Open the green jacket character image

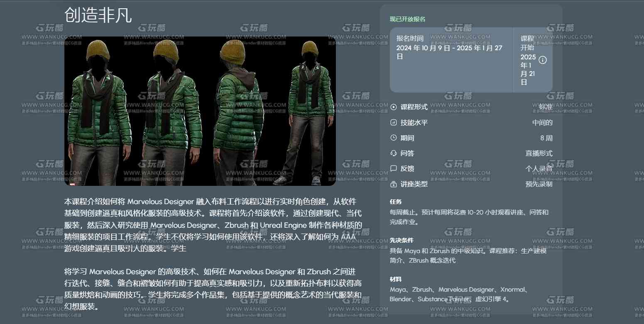pos(200,111)
